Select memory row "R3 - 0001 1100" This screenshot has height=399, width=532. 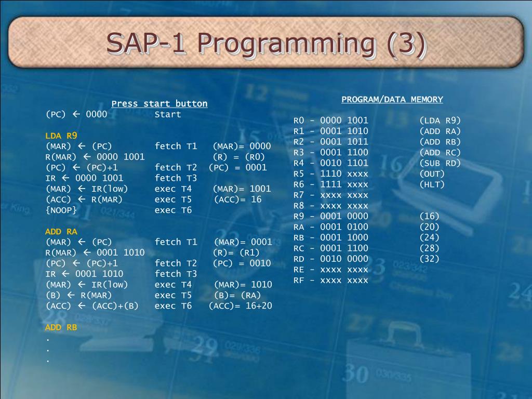pyautogui.click(x=331, y=152)
